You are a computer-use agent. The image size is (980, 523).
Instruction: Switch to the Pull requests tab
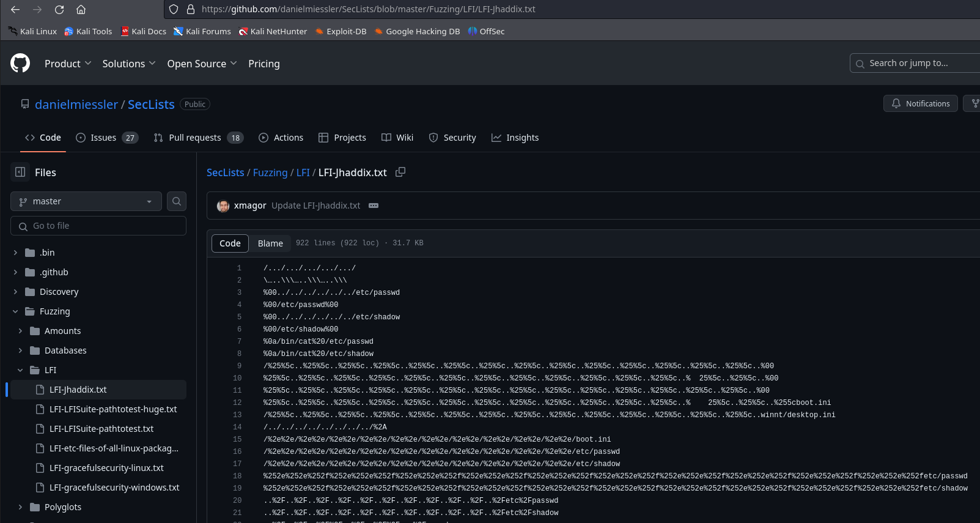point(198,138)
